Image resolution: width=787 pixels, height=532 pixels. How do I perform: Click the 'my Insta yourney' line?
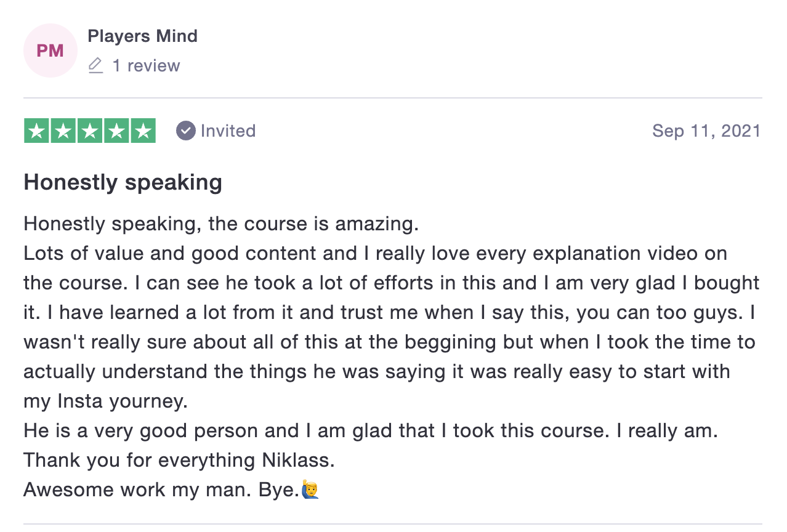[x=105, y=401]
